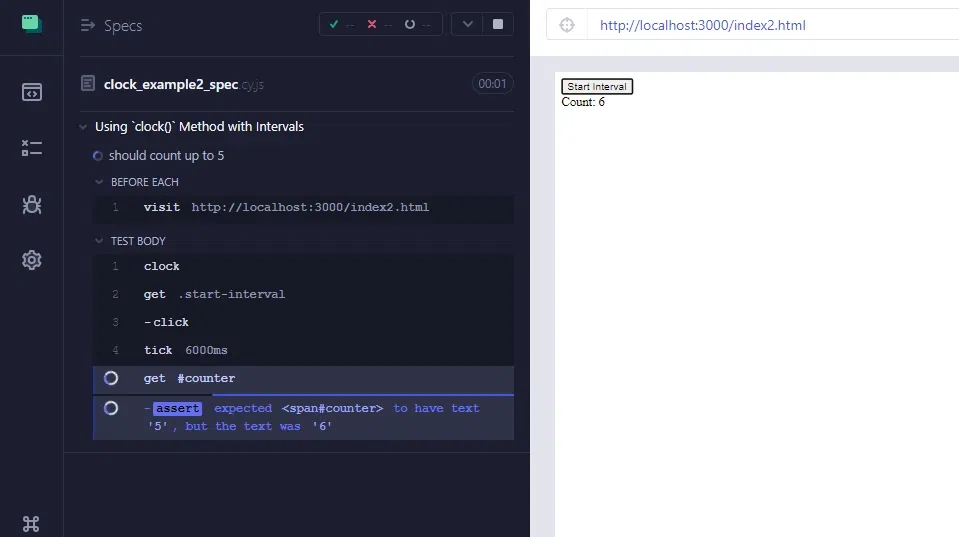Click the URL address field
This screenshot has height=537, width=959.
pos(773,25)
